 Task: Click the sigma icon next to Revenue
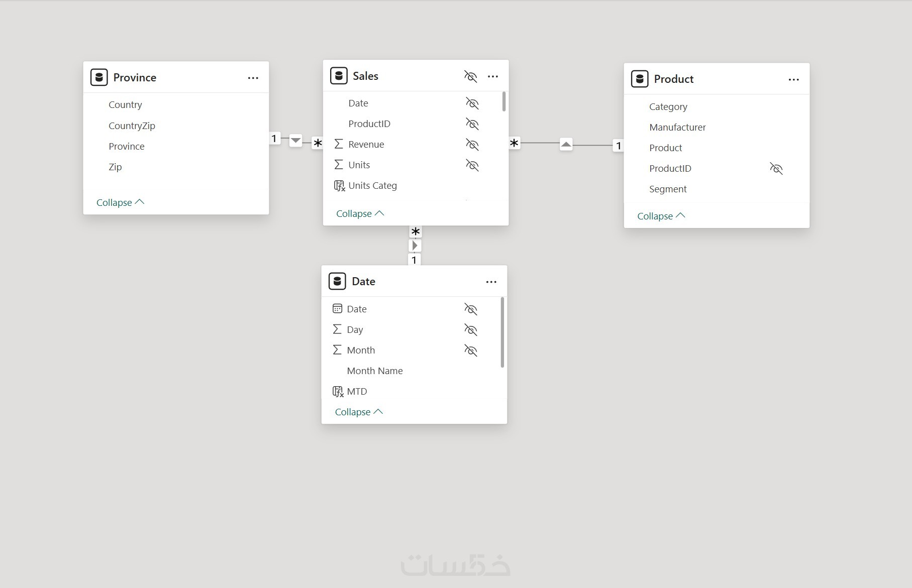(x=339, y=144)
